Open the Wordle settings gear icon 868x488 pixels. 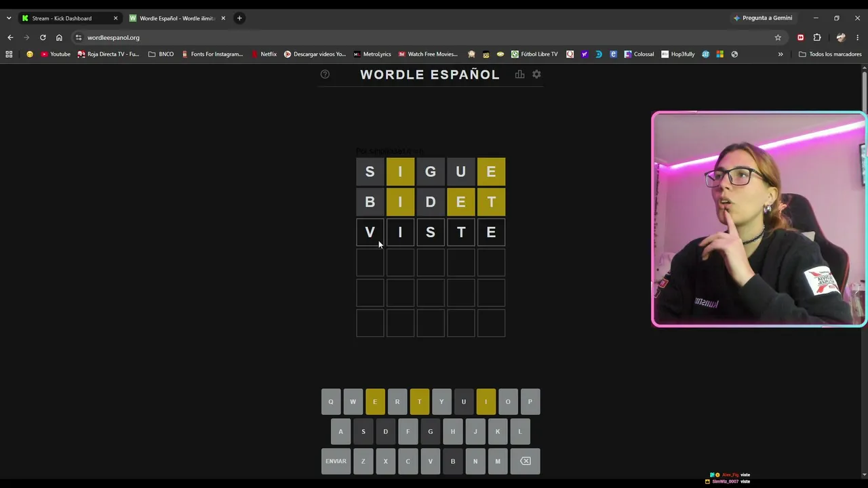536,74
